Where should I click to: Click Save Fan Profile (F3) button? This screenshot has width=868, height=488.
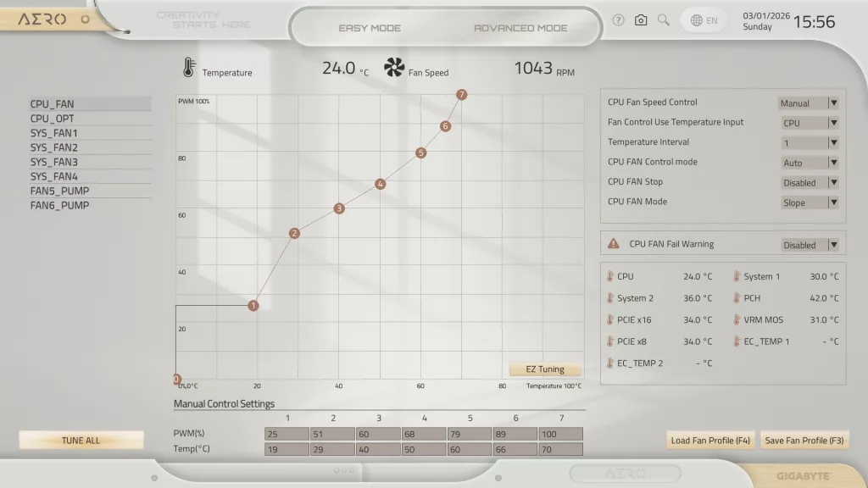[x=804, y=441]
